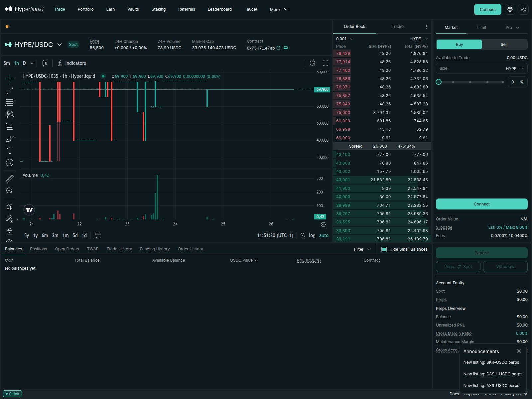Activate the zoom in tool
Viewport: 532px width, 399px height.
point(10,191)
